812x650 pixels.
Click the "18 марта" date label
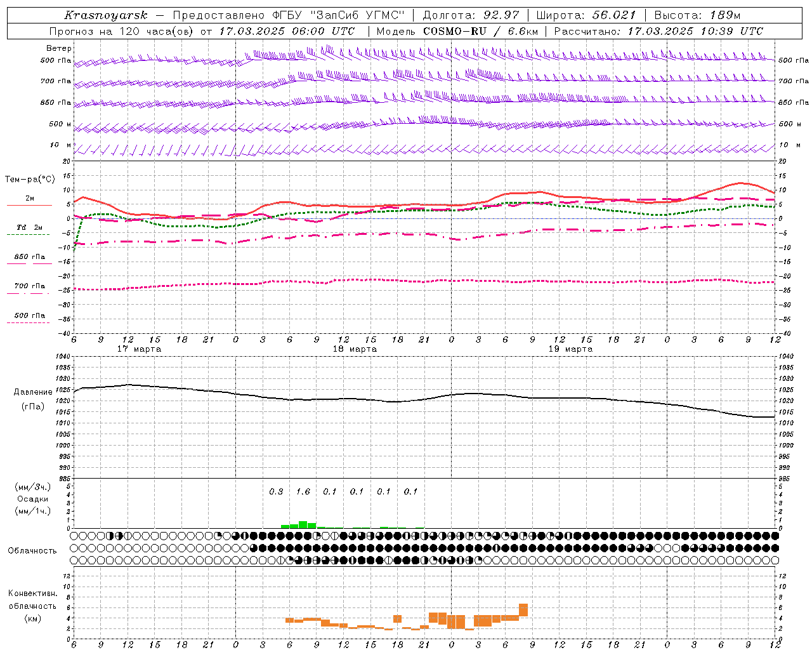[355, 349]
